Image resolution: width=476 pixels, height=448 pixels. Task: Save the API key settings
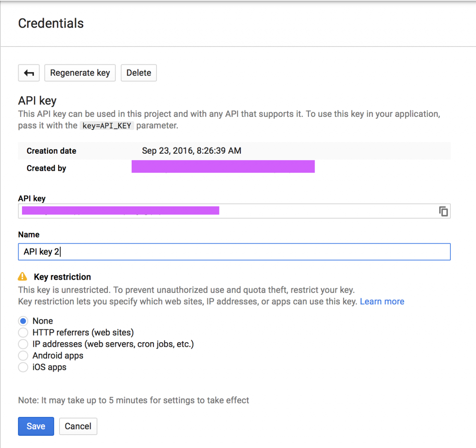(x=36, y=426)
